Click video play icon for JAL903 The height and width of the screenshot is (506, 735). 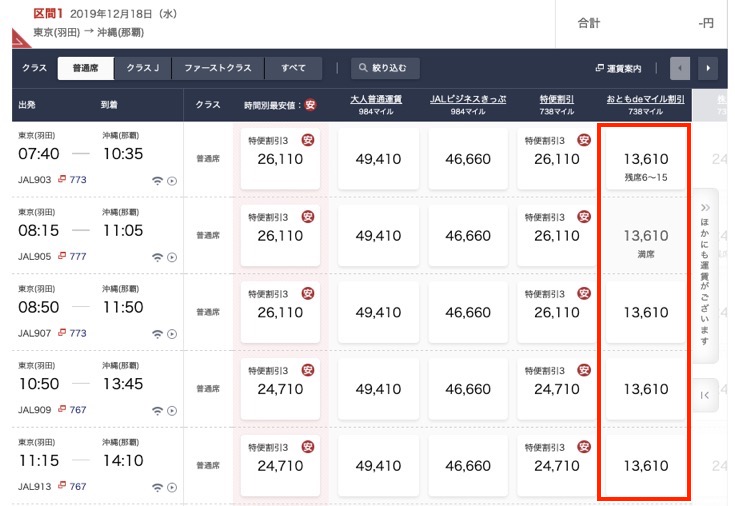(x=172, y=181)
